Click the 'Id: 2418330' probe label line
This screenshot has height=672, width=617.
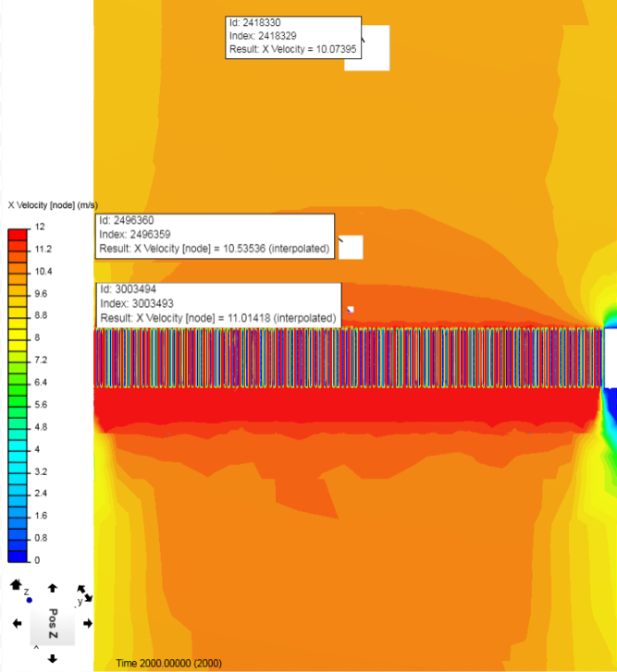click(x=255, y=23)
